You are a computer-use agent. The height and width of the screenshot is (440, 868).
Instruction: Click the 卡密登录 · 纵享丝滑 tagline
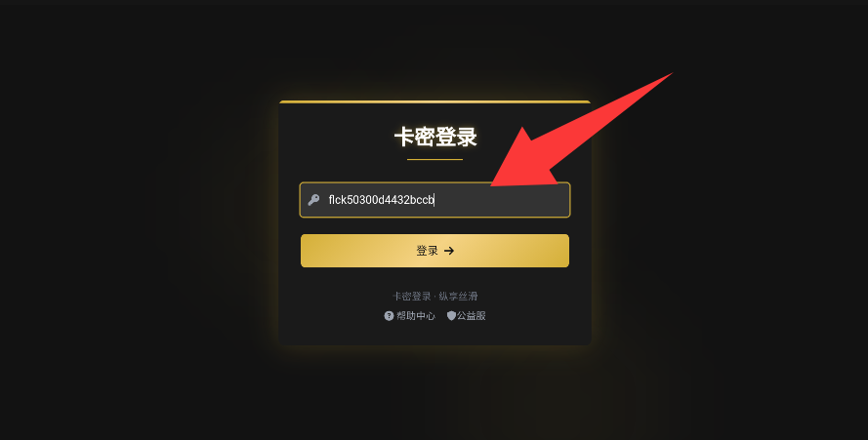coord(434,297)
